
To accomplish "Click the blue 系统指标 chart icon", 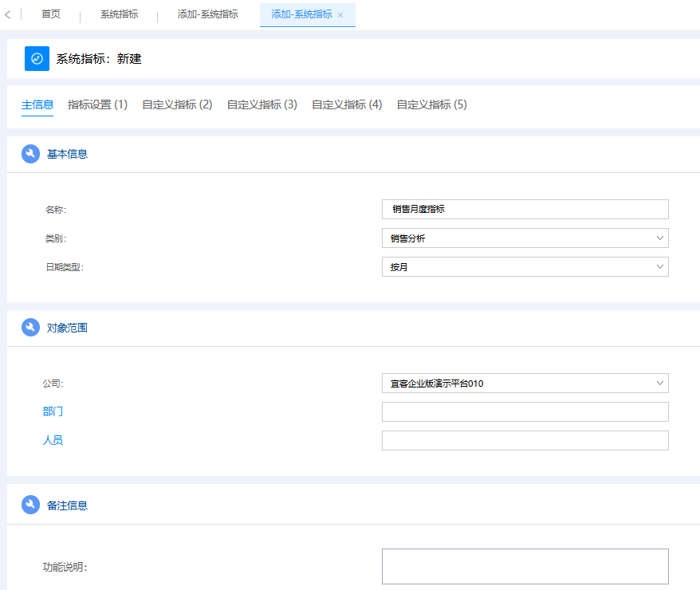I will (x=37, y=58).
